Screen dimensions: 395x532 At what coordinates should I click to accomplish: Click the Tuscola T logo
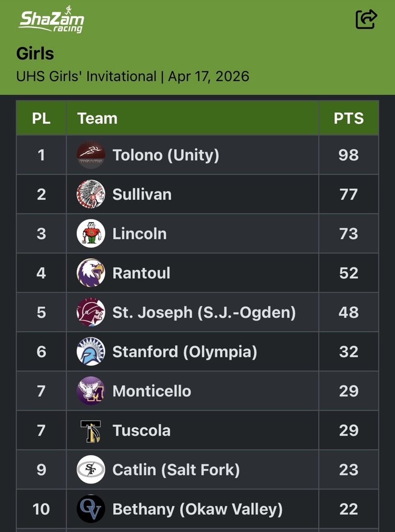point(91,430)
